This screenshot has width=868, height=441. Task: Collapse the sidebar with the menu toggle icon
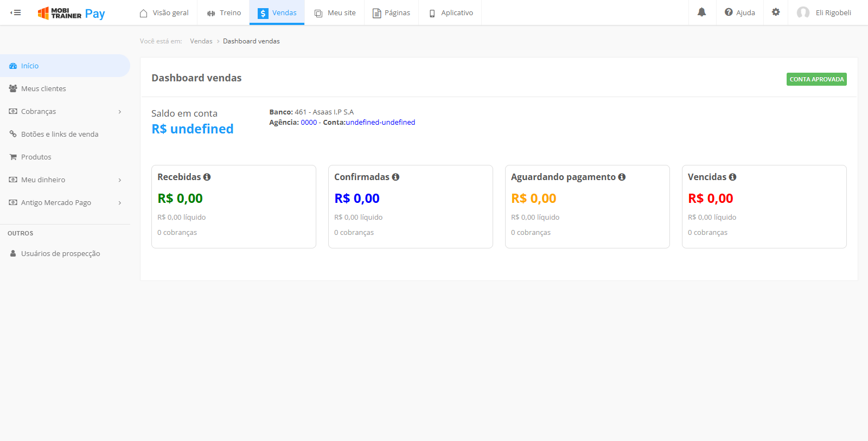click(16, 12)
